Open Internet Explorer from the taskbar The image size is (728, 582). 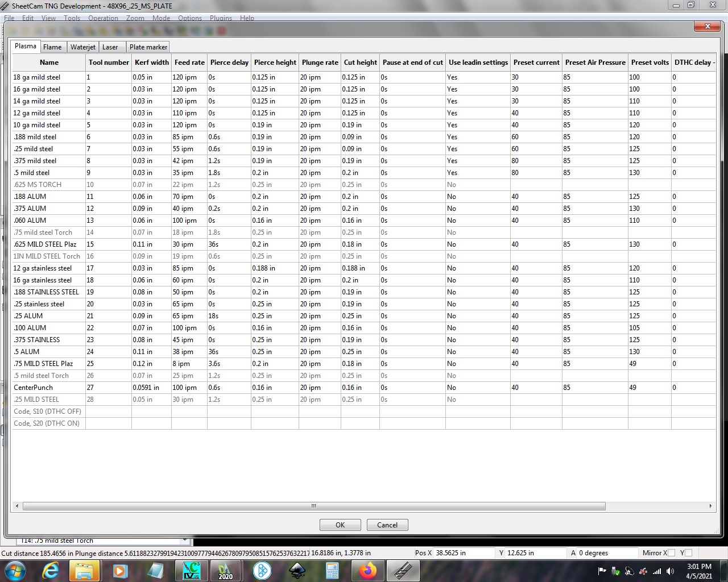point(51,571)
